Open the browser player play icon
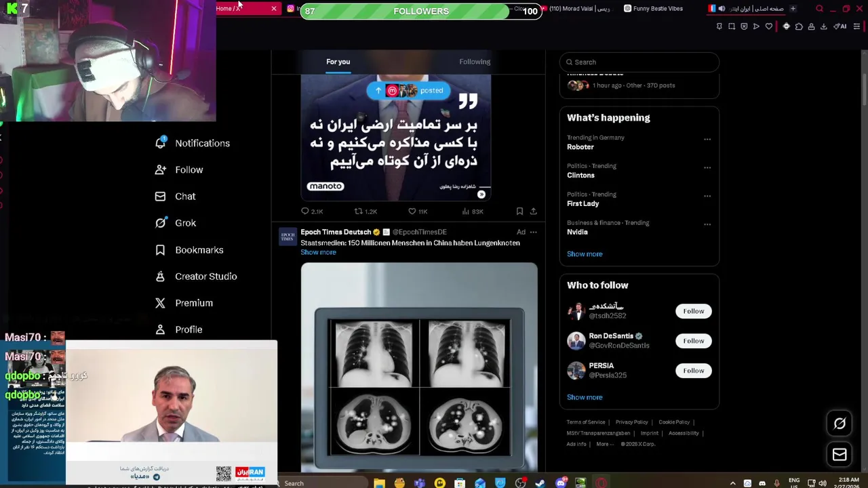Image resolution: width=868 pixels, height=488 pixels. click(x=756, y=26)
